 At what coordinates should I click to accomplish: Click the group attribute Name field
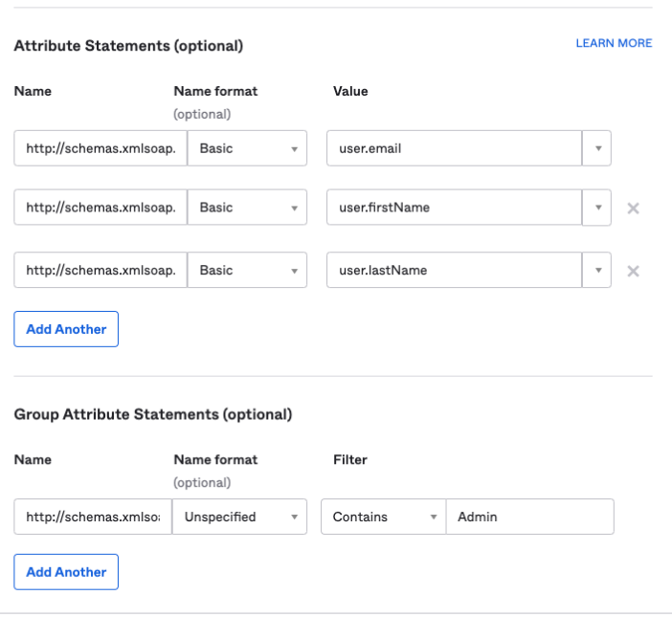point(93,517)
